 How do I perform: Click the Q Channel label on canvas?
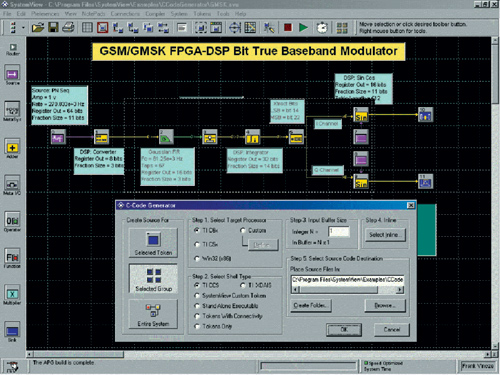pyautogui.click(x=328, y=170)
